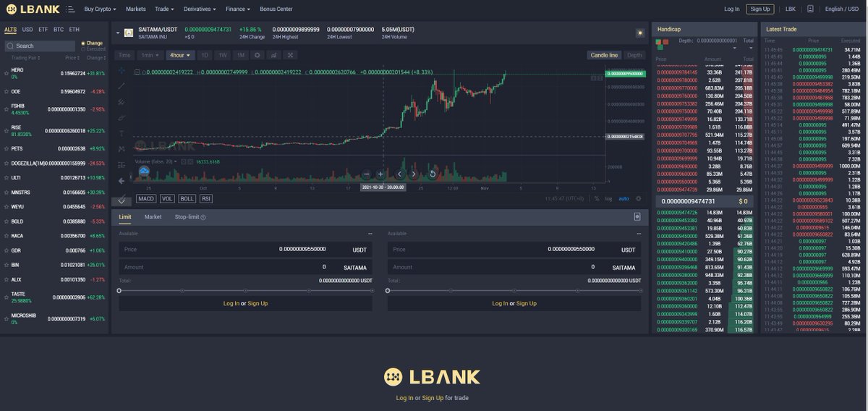The width and height of the screenshot is (868, 411).
Task: Expand the 1min interval dropdown
Action: click(150, 55)
